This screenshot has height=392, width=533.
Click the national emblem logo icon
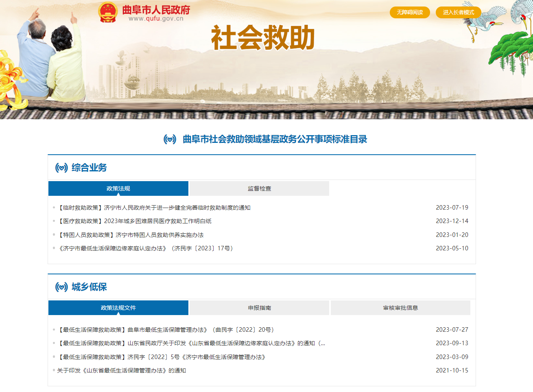click(x=108, y=12)
